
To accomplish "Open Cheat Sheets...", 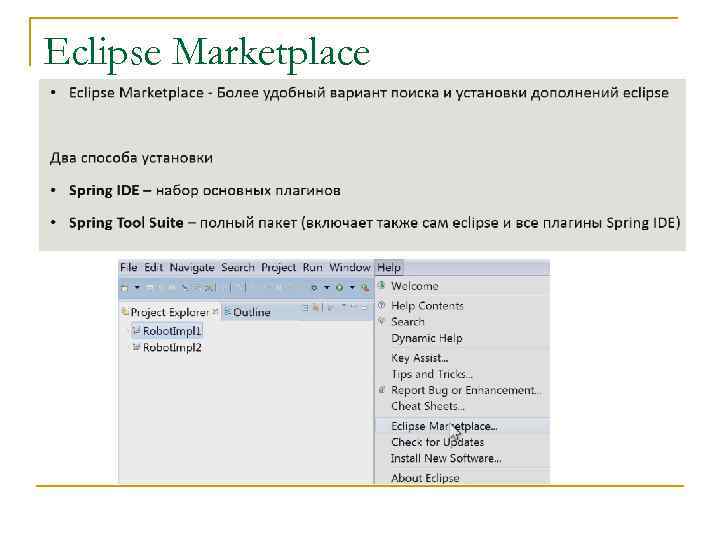I will coord(462,406).
